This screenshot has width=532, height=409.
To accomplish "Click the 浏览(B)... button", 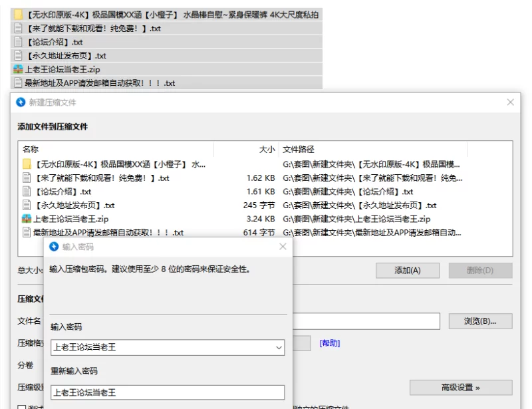I will pyautogui.click(x=480, y=321).
